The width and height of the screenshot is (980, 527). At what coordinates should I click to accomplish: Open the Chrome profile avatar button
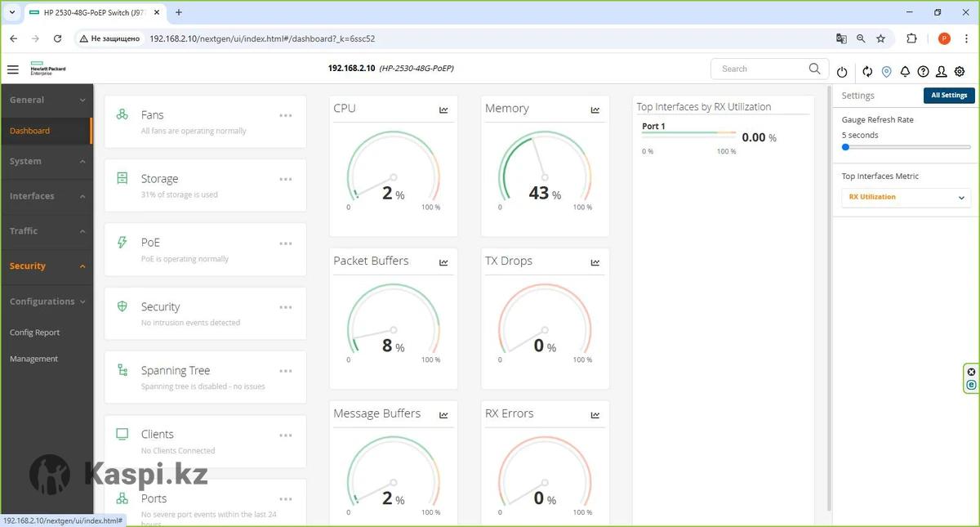944,38
